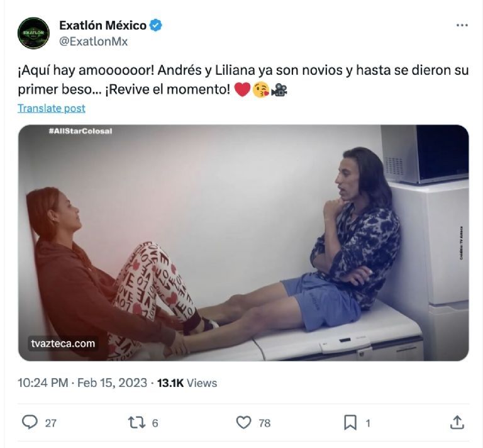
Task: Open the 10:24 PM timestamp link
Action: click(x=42, y=383)
